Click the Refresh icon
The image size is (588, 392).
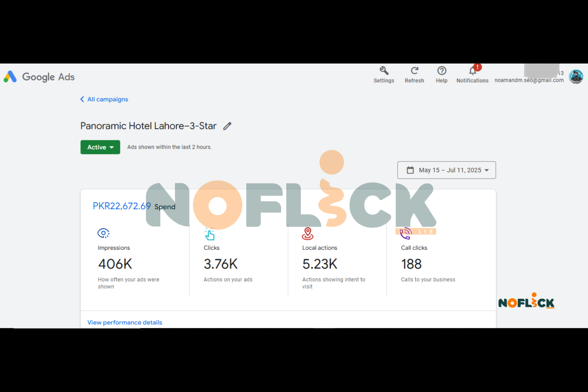(414, 71)
